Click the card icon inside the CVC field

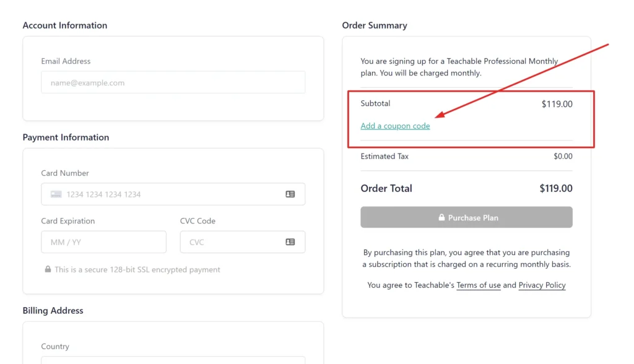[x=290, y=242]
